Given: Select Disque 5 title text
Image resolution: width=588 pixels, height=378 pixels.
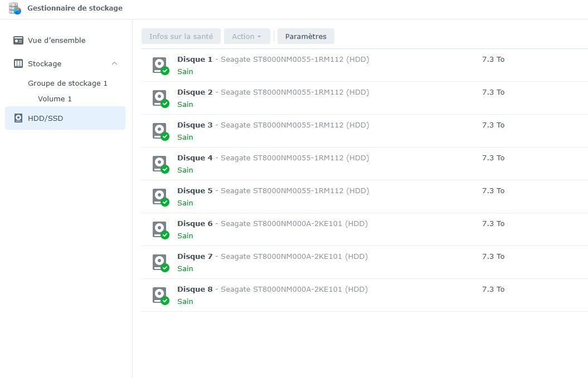Looking at the screenshot, I should pyautogui.click(x=195, y=191).
